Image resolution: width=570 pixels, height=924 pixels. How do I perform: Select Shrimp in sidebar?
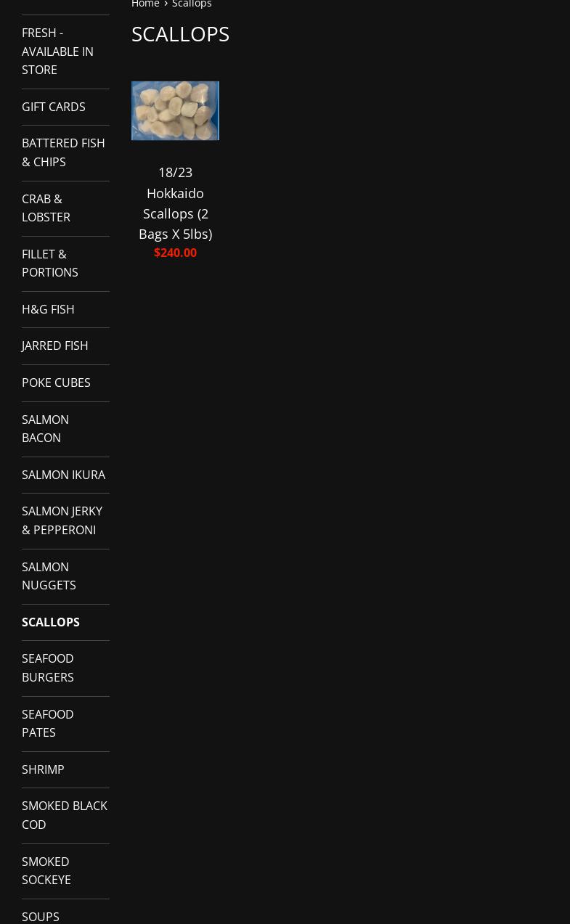tap(43, 769)
